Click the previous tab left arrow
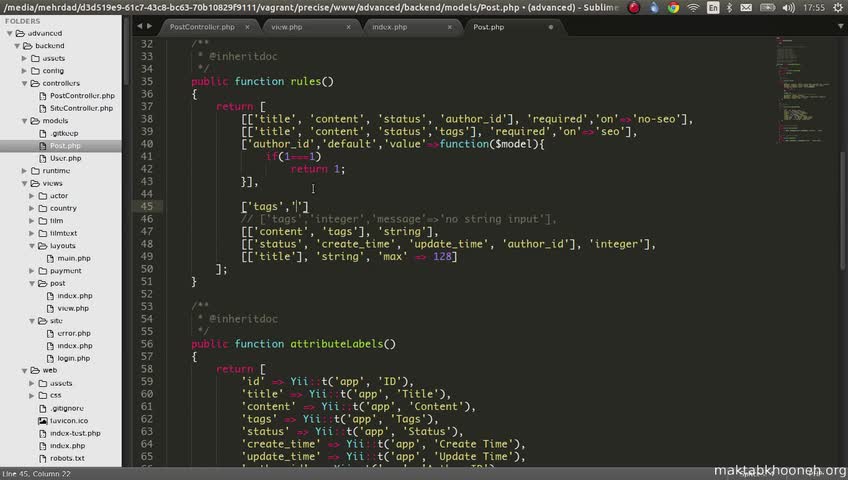The width and height of the screenshot is (848, 480). [x=137, y=26]
